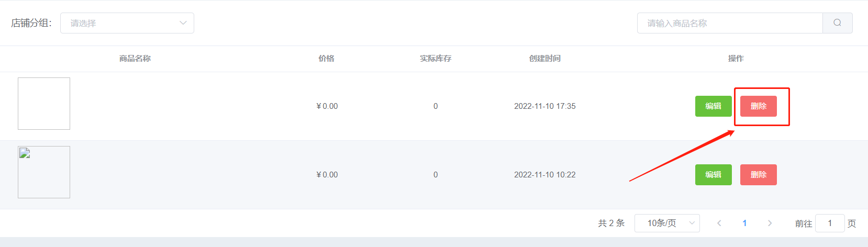868x247 pixels.
Task: Click the chevron arrow in 店铺分组 select
Action: [x=183, y=23]
